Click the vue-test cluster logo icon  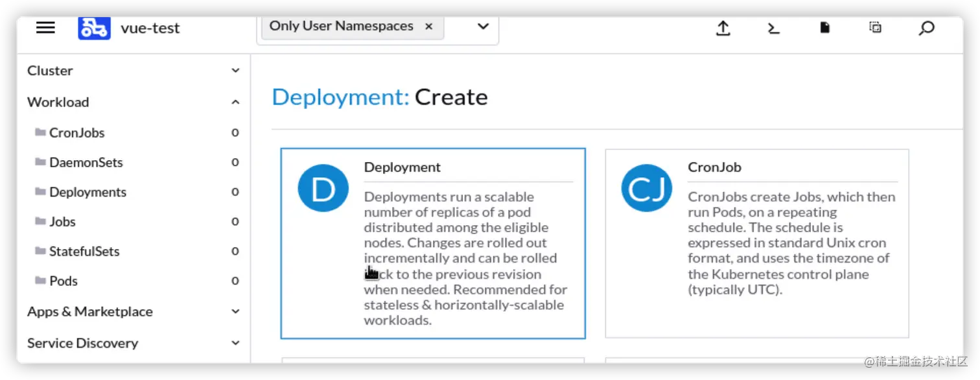click(x=94, y=28)
